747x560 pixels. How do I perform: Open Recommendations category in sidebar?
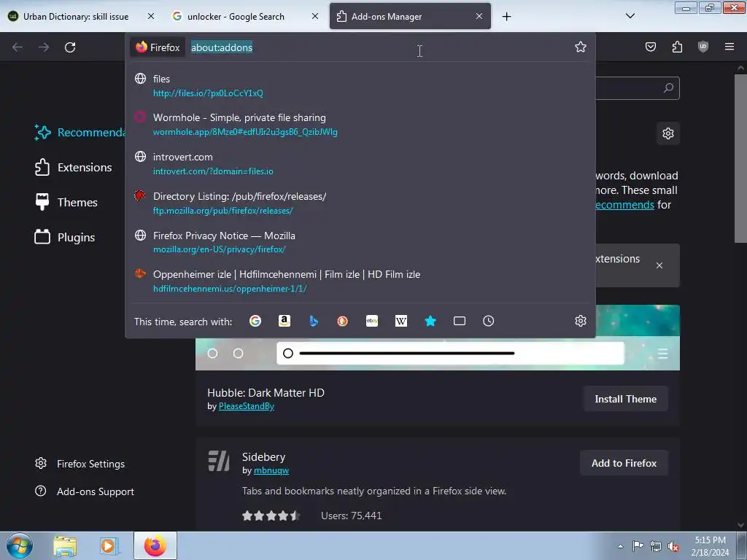pos(79,133)
